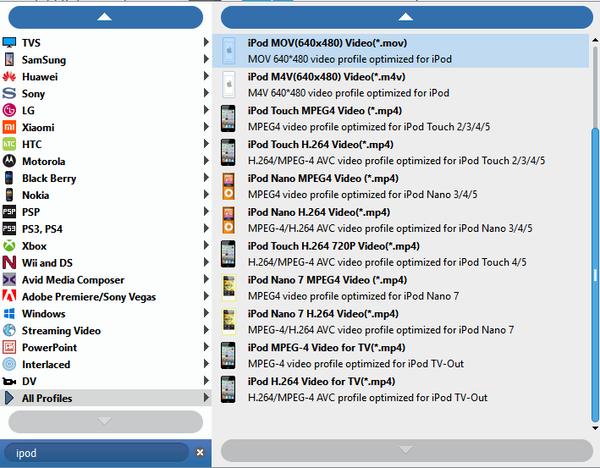Expand Huawei submenu arrow
The width and height of the screenshot is (600, 468).
pyautogui.click(x=206, y=76)
